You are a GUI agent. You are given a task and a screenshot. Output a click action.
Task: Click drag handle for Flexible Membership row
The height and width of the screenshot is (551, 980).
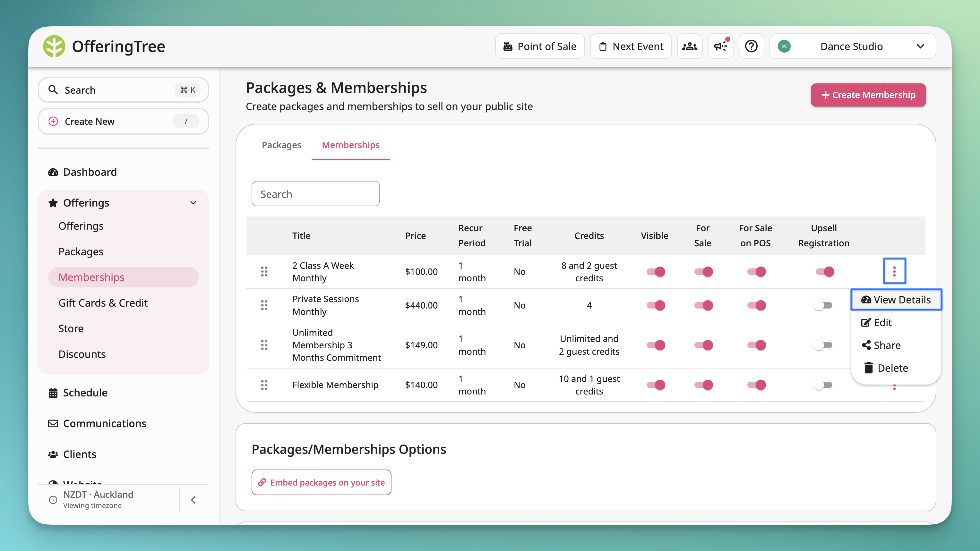coord(264,385)
